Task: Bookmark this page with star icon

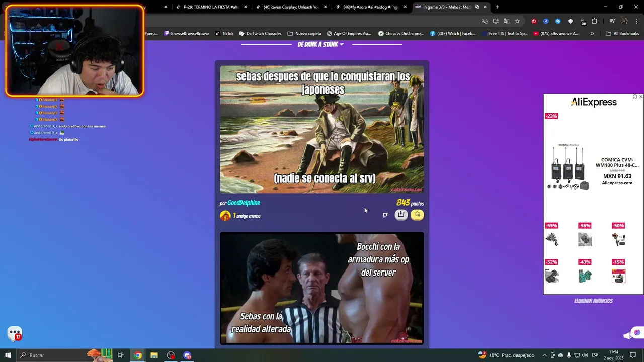Action: click(x=517, y=21)
